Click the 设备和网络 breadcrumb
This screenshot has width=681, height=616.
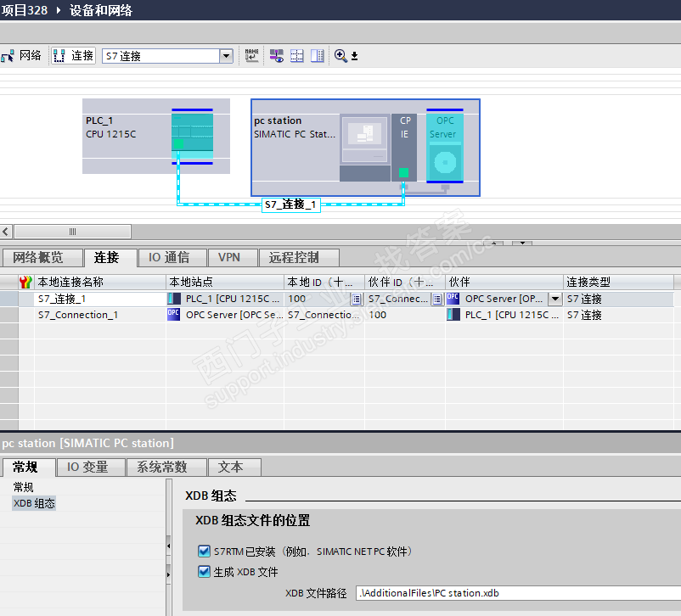(101, 10)
